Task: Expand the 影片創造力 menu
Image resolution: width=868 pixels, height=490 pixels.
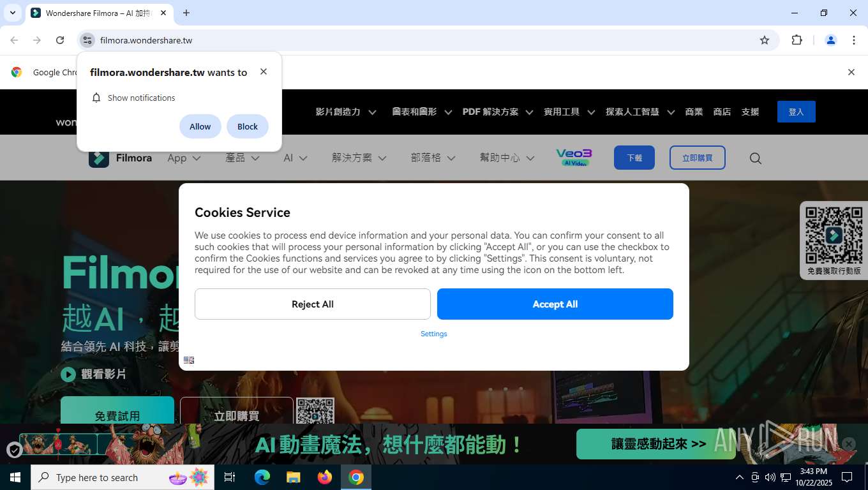Action: tap(346, 112)
